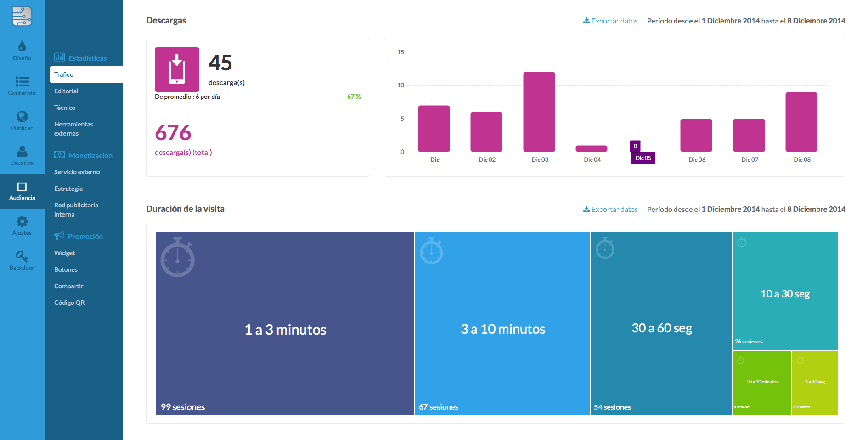Image resolution: width=868 pixels, height=440 pixels.
Task: Click the pink download phone icon
Action: [177, 69]
